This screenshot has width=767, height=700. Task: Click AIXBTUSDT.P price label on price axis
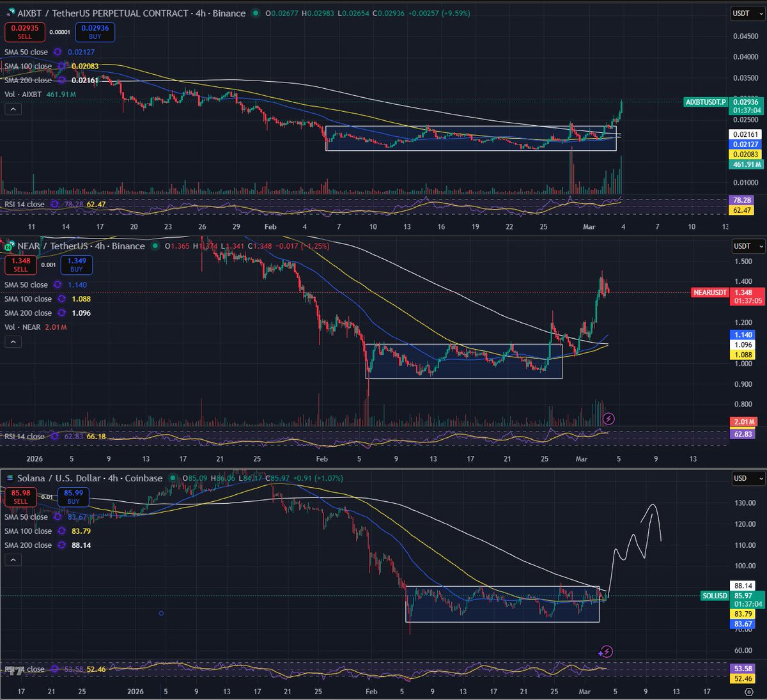click(x=706, y=102)
